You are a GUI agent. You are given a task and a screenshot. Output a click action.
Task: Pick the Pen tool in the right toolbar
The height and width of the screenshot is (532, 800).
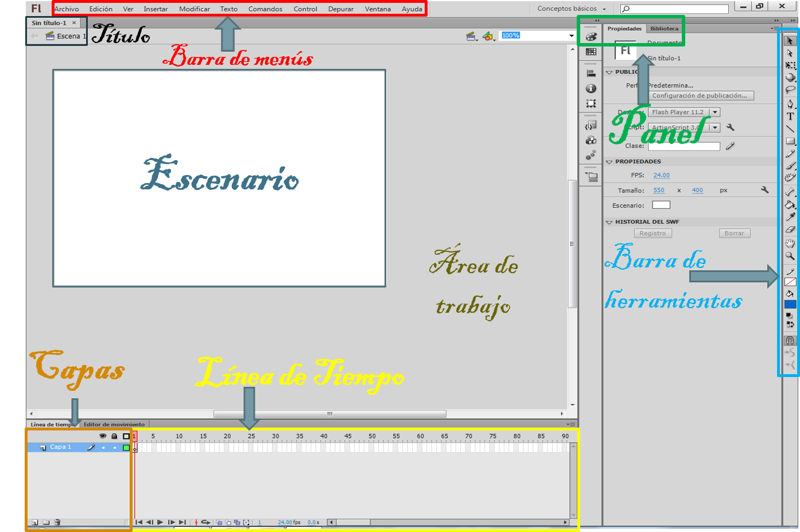pyautogui.click(x=790, y=104)
